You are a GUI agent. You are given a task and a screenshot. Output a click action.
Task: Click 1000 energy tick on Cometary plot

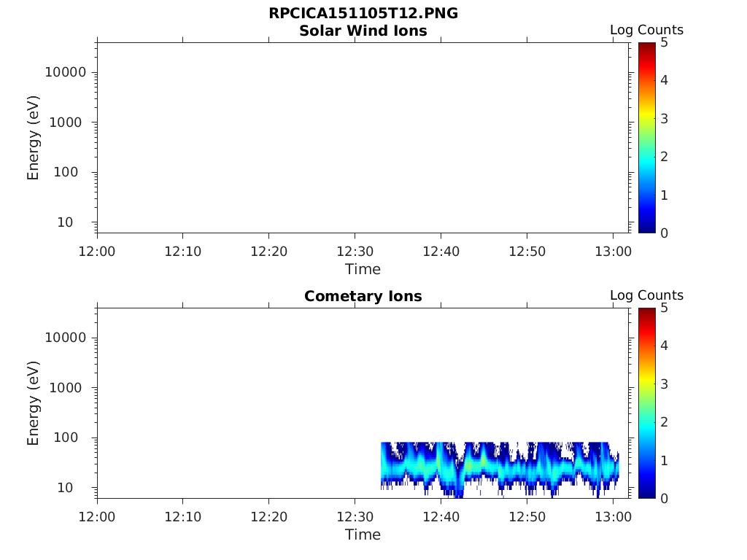click(66, 388)
